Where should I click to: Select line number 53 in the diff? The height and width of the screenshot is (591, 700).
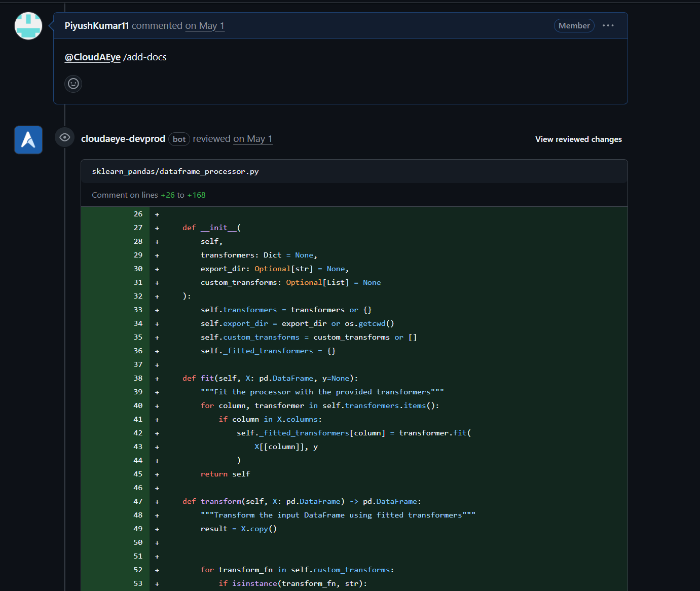point(138,583)
